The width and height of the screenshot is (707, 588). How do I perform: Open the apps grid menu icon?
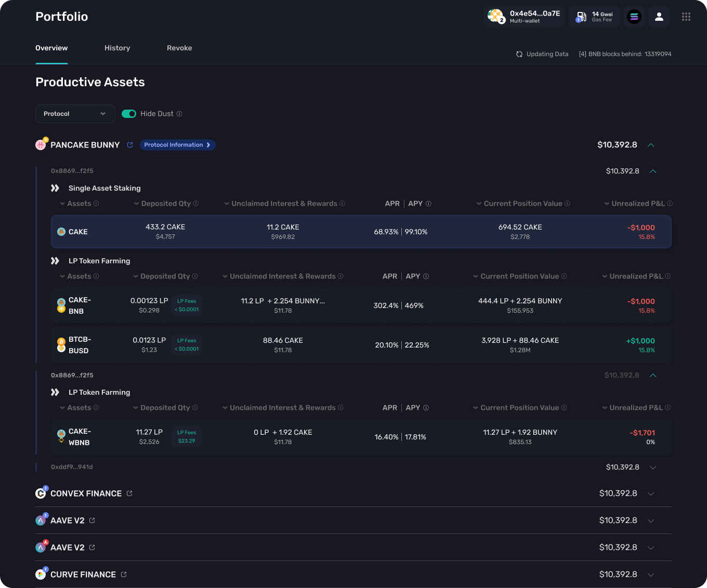click(686, 17)
